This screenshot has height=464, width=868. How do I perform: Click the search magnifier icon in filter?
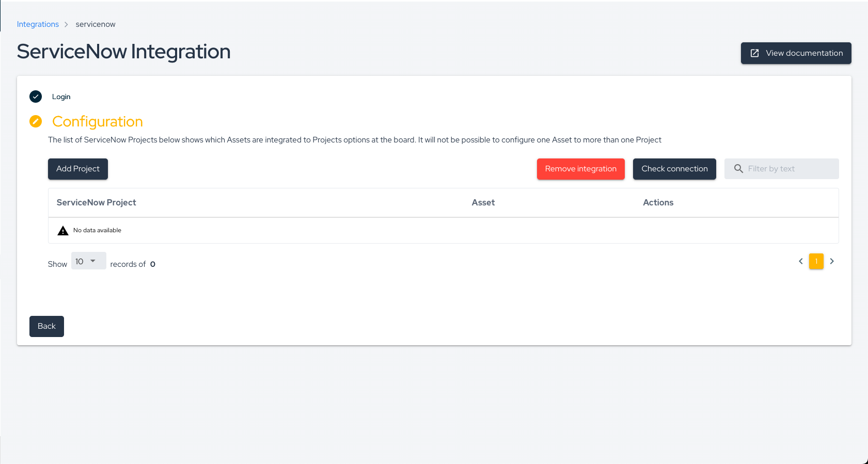point(738,169)
